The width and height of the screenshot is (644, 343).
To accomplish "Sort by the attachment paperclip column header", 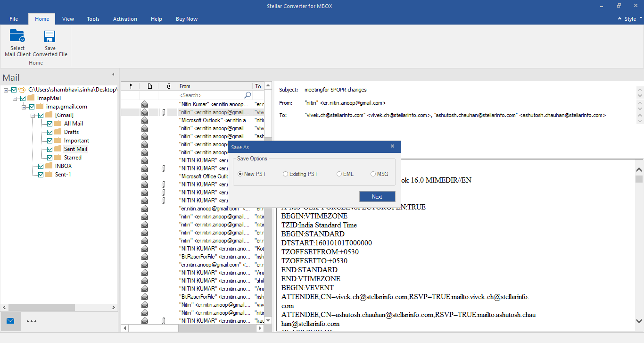I will pos(168,86).
